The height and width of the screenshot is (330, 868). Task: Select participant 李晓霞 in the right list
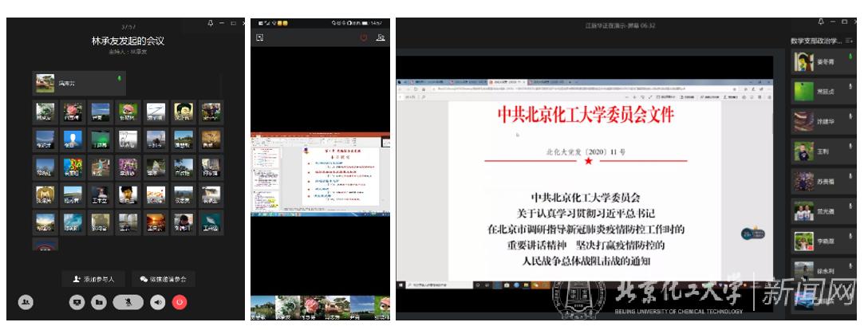tap(822, 241)
